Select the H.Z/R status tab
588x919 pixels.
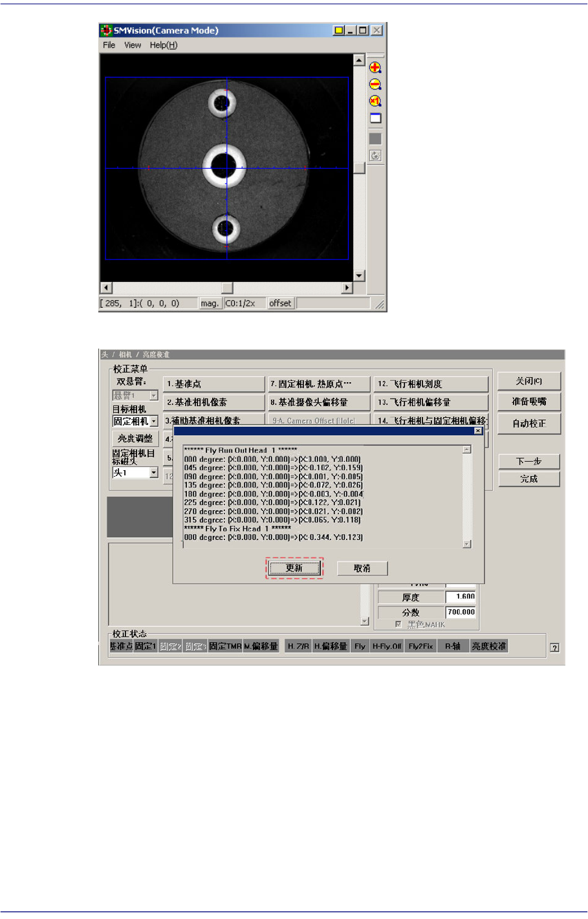(298, 646)
